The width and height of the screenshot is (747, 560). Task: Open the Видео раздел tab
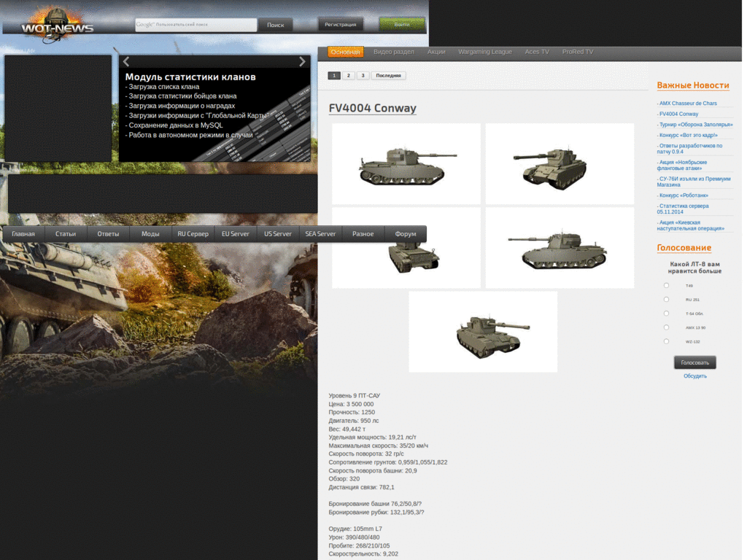click(x=393, y=52)
